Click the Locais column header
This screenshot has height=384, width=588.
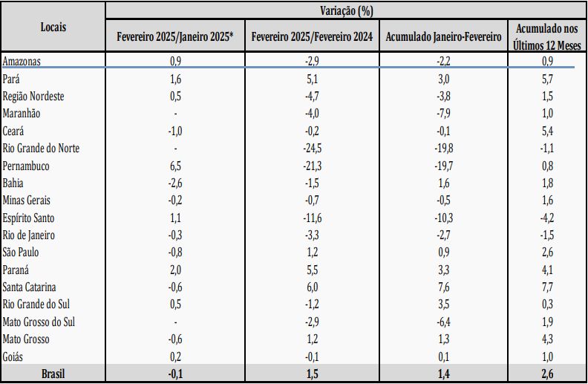point(53,27)
